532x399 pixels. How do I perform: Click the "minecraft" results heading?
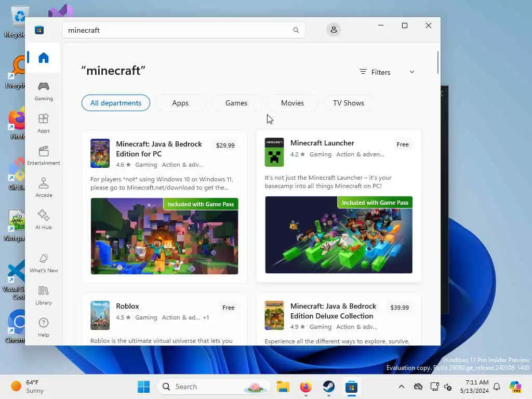pos(113,71)
